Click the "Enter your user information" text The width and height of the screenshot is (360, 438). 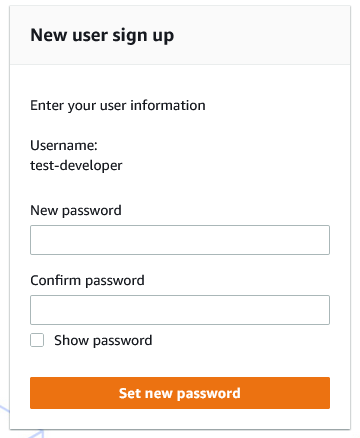[x=118, y=106]
